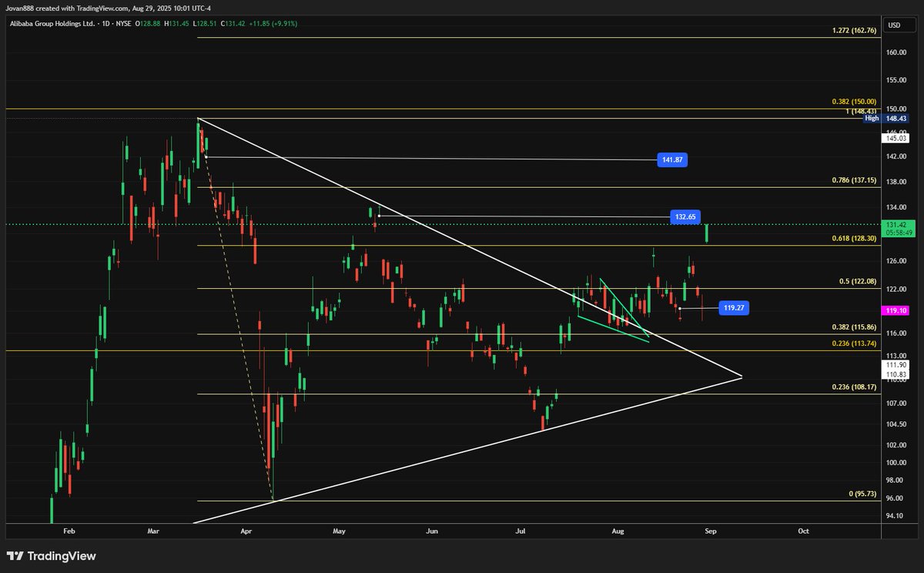Click the 119.27 price label on the chart
This screenshot has width=924, height=573.
[732, 307]
